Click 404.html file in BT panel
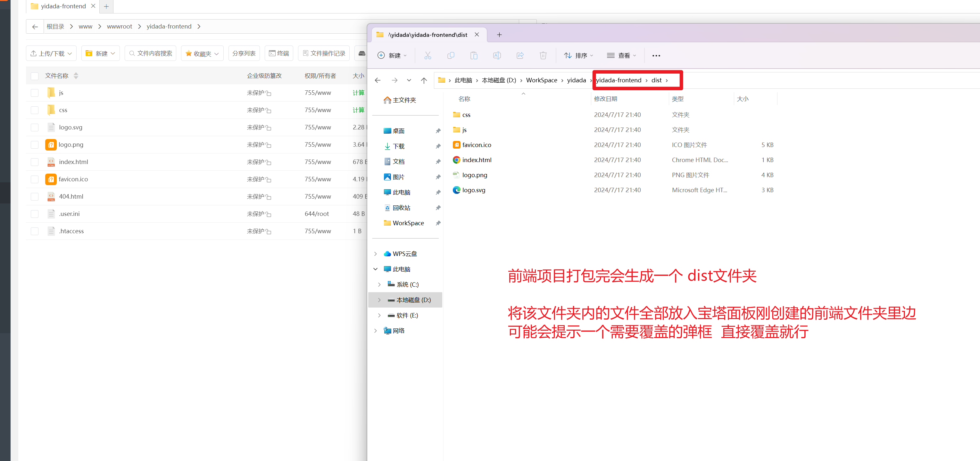The width and height of the screenshot is (980, 461). (x=71, y=197)
